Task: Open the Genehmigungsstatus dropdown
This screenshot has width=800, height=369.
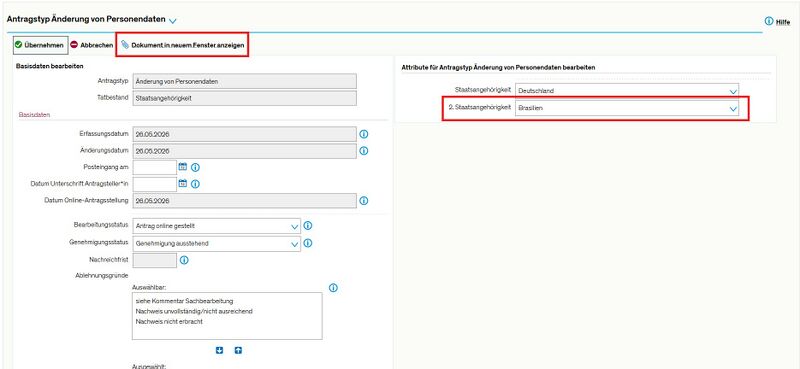Action: point(216,244)
